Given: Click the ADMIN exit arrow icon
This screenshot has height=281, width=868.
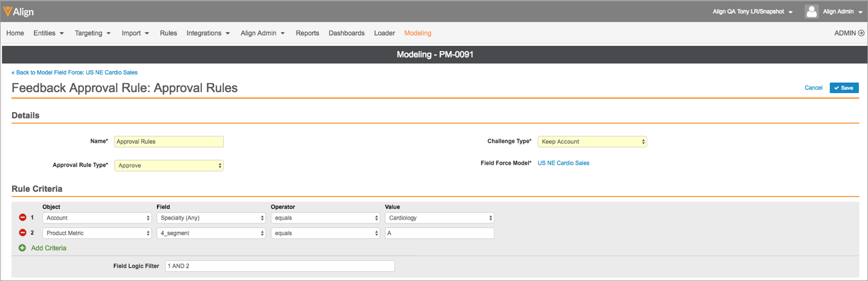Looking at the screenshot, I should 861,33.
